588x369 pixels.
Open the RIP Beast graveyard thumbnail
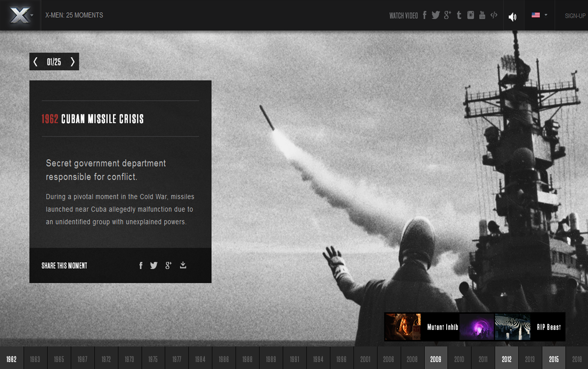tap(513, 327)
